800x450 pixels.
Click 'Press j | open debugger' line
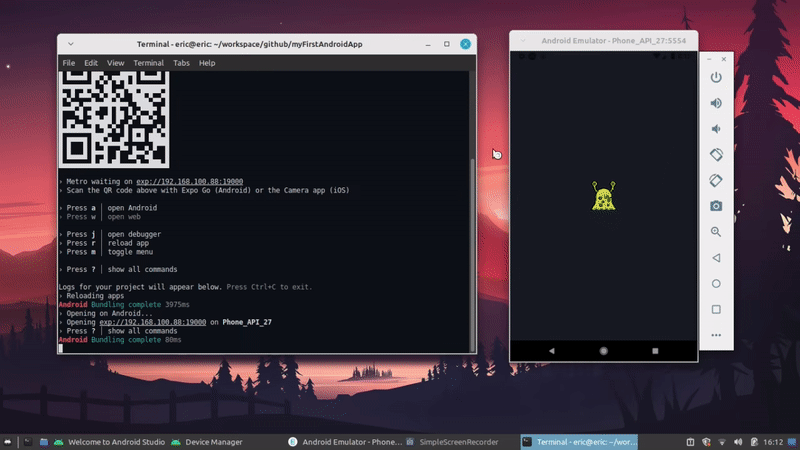(x=110, y=234)
